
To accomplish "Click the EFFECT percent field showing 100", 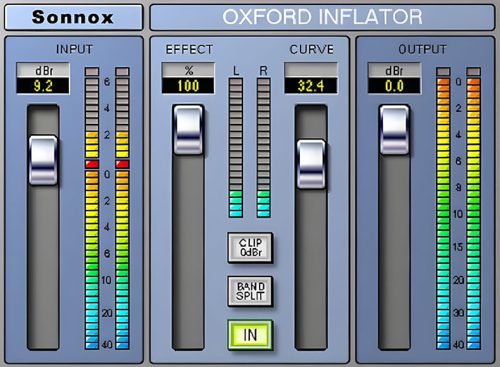I will tap(188, 86).
